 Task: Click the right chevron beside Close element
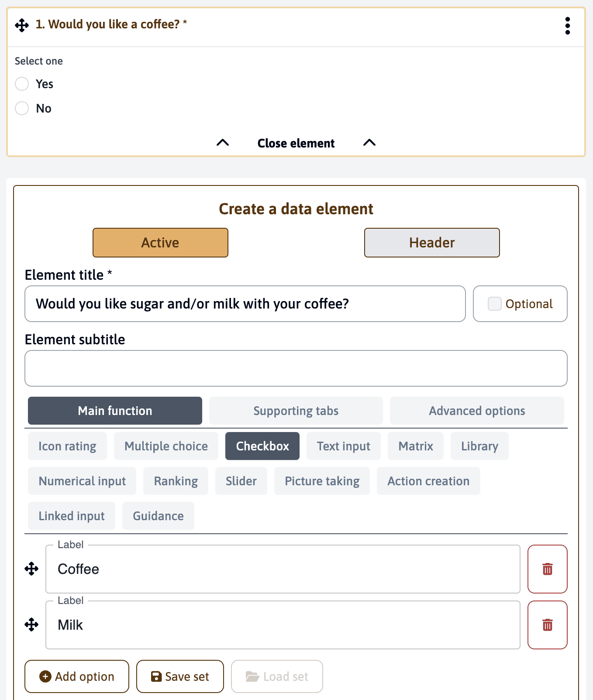click(x=369, y=143)
